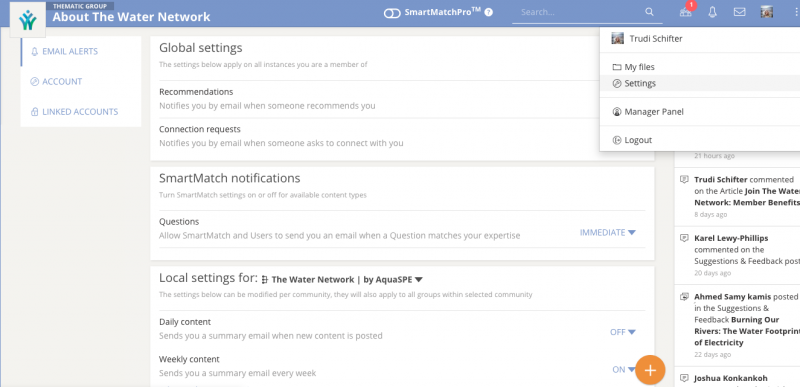Switch to the Linked Accounts tab

coord(81,112)
